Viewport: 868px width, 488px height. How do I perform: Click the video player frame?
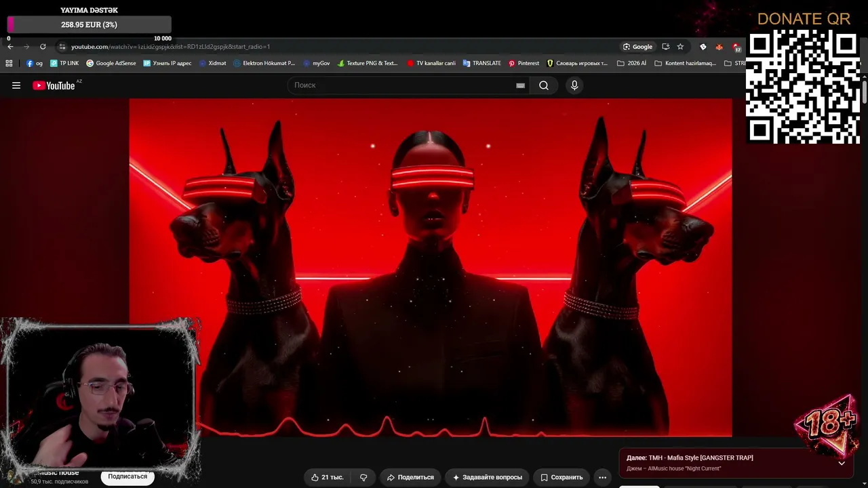click(x=431, y=268)
